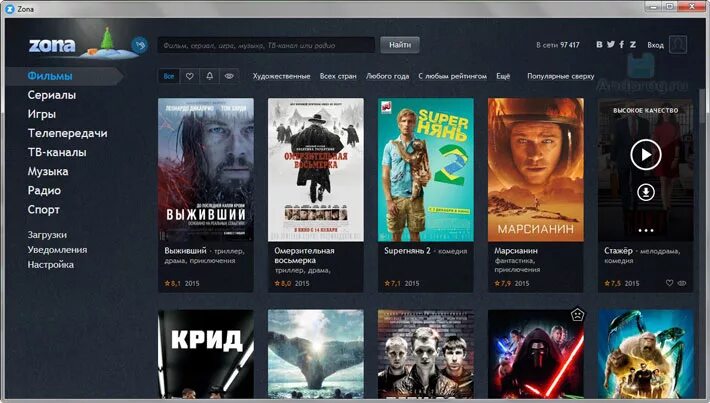The width and height of the screenshot is (710, 403).
Task: Go to Спорт section
Action: (x=43, y=210)
